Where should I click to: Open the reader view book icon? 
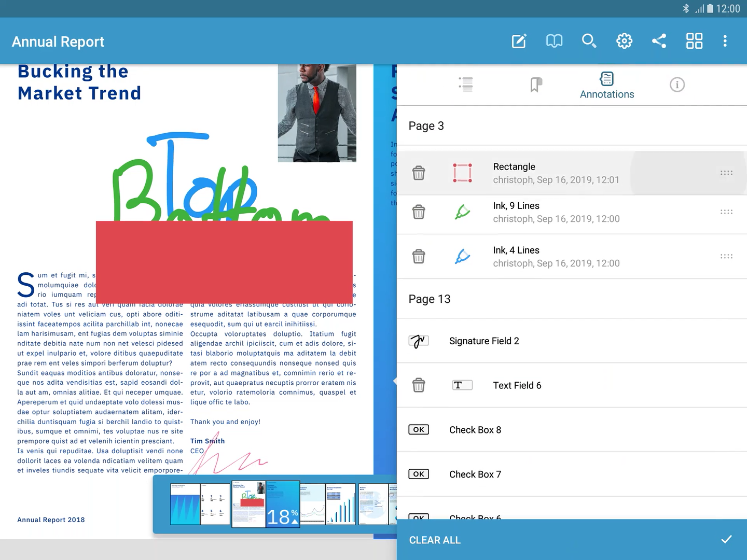point(554,41)
